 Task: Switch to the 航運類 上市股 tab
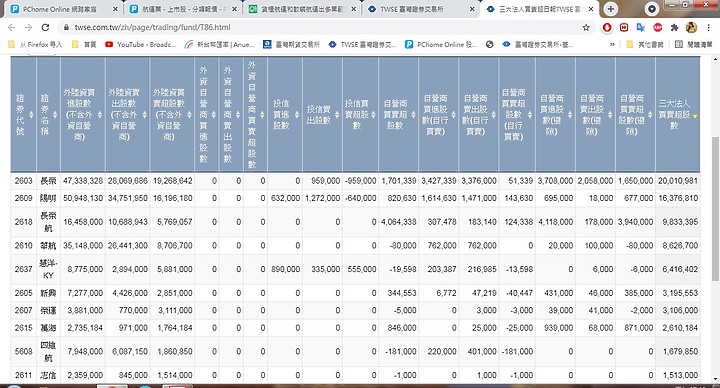(184, 9)
